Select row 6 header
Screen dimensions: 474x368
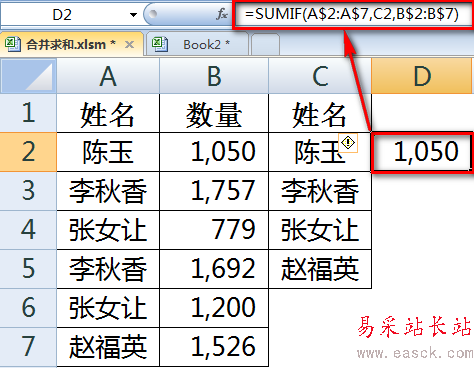coord(28,308)
